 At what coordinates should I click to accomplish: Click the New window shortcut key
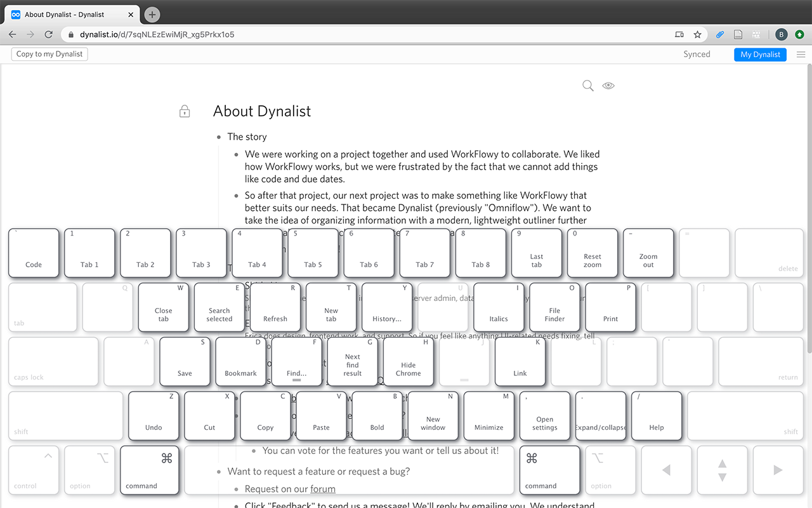click(433, 416)
